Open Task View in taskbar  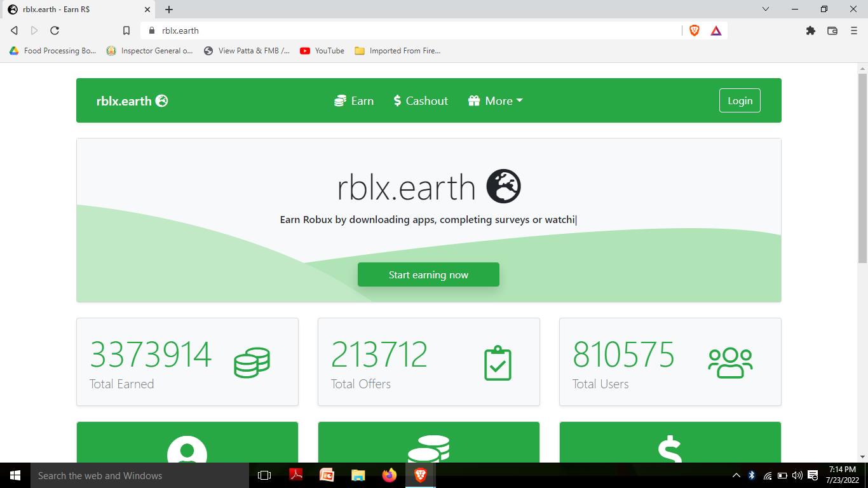pyautogui.click(x=264, y=475)
